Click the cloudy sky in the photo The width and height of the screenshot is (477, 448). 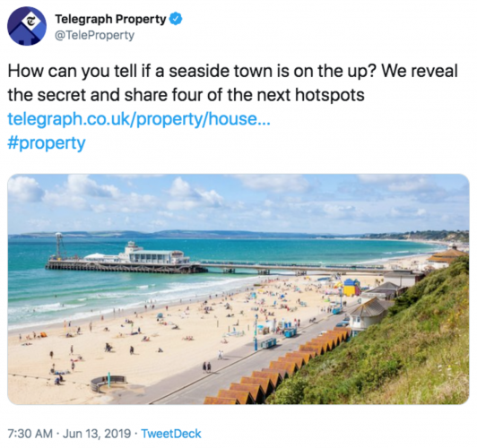[x=238, y=202]
